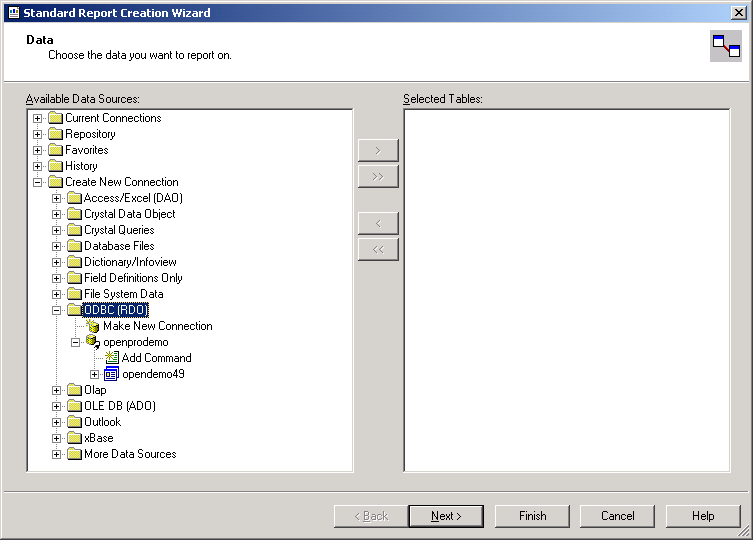Select More Data Sources in tree
The height and width of the screenshot is (540, 753).
[129, 454]
